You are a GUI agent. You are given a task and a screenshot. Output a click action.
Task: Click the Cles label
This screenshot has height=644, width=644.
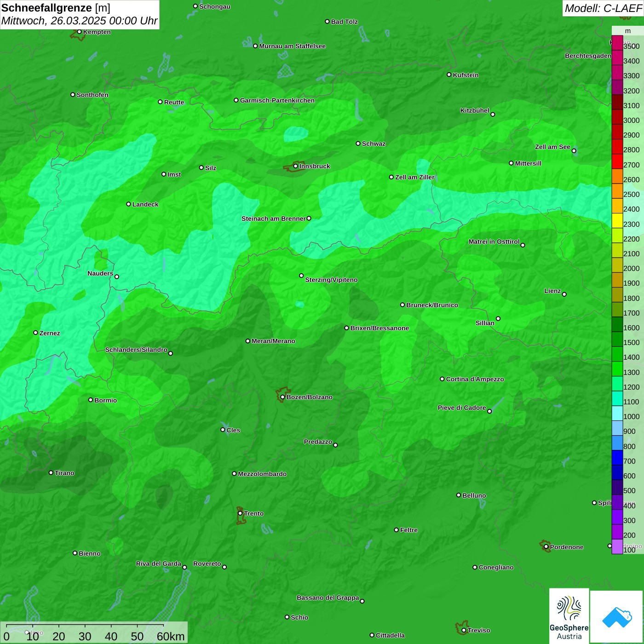(x=233, y=430)
